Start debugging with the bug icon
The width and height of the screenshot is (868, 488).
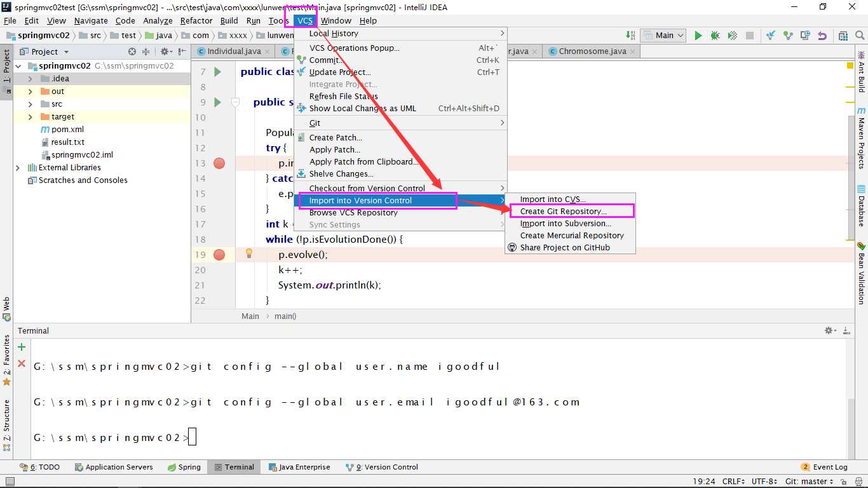point(715,36)
